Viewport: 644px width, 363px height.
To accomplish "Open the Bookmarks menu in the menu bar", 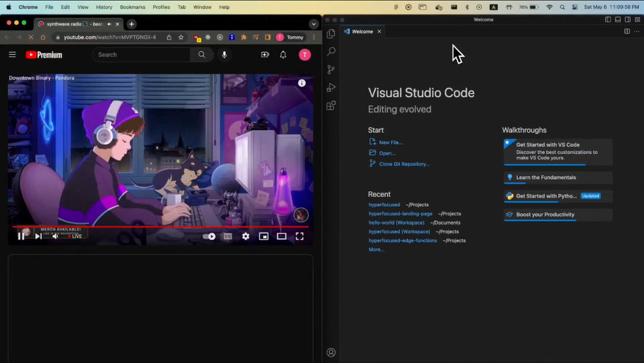I will pyautogui.click(x=132, y=7).
